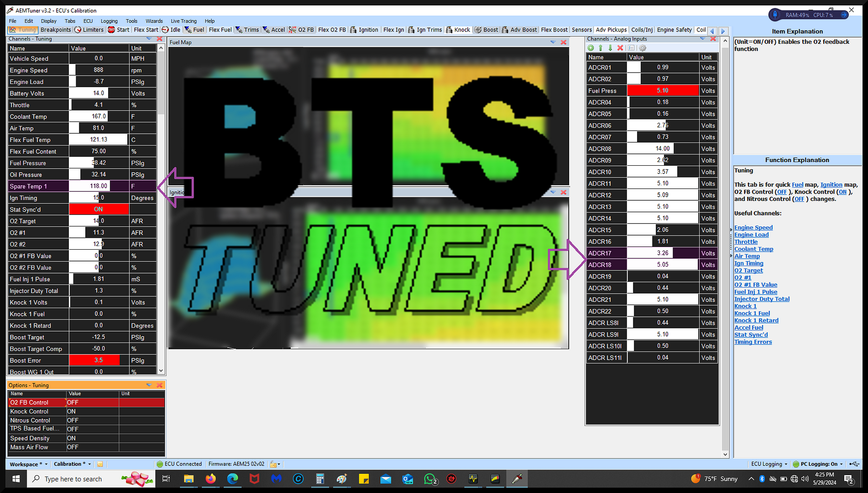Delete a channel using the red X icon
This screenshot has height=493, width=868.
tap(620, 47)
